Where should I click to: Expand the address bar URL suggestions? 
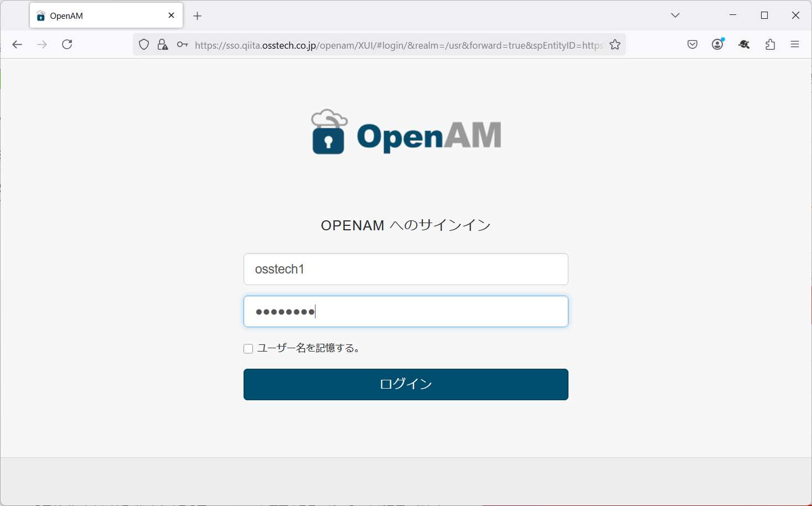tap(387, 44)
